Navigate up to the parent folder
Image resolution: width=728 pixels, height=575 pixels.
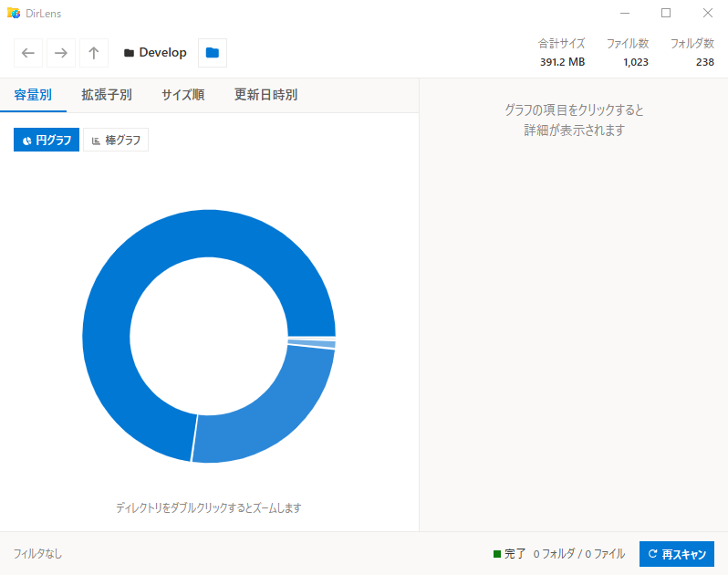(94, 53)
